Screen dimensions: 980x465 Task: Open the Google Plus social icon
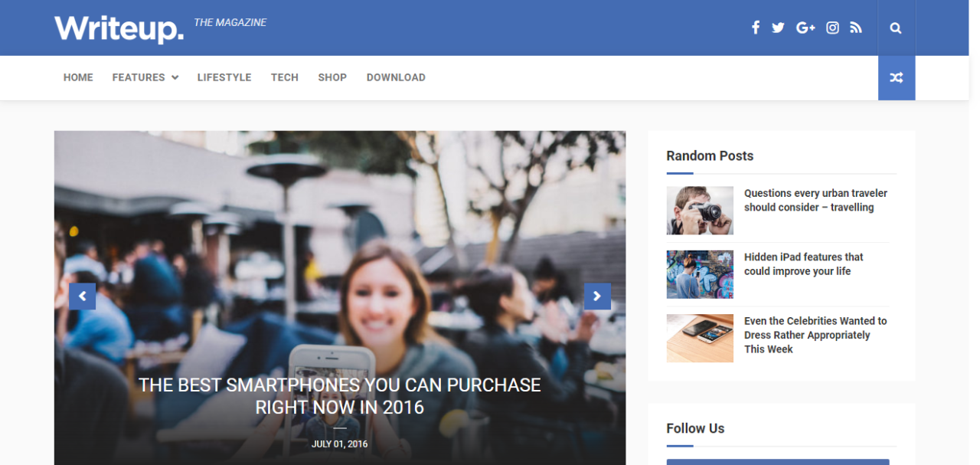click(805, 28)
